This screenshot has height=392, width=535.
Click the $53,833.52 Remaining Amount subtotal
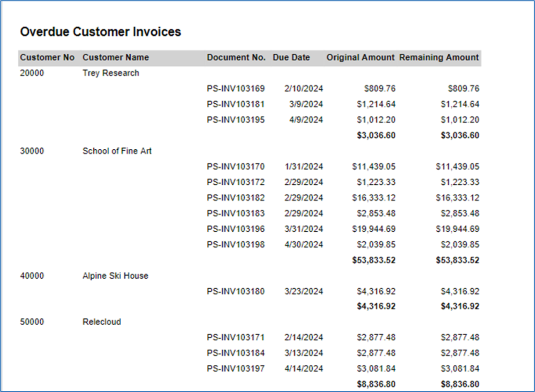point(457,260)
